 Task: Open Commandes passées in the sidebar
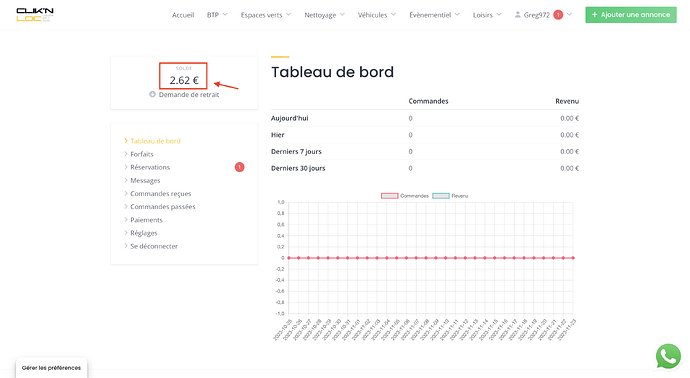[163, 207]
